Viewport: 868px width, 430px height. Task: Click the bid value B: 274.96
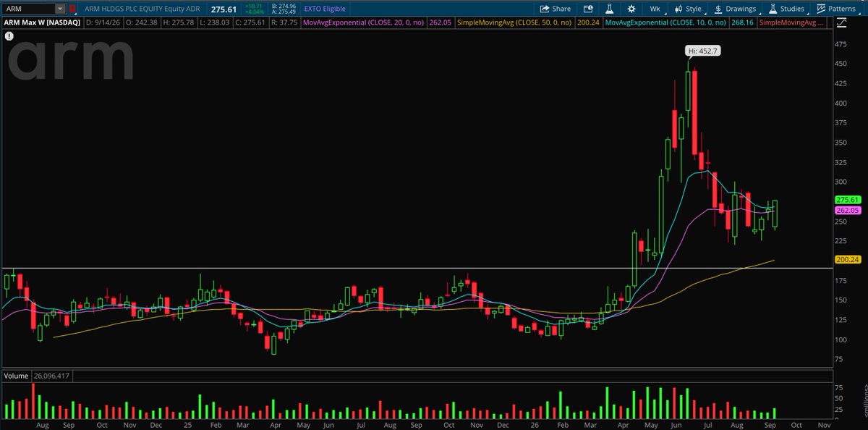[283, 6]
